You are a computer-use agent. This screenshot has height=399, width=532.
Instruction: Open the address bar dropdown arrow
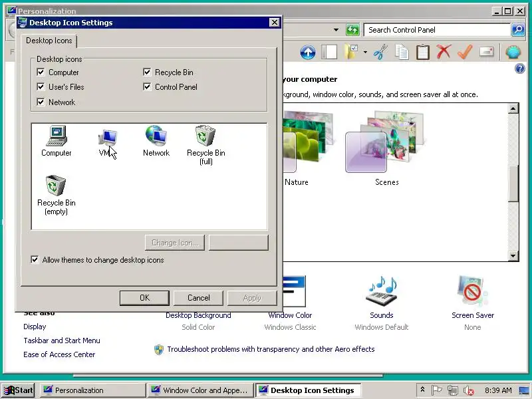336,30
